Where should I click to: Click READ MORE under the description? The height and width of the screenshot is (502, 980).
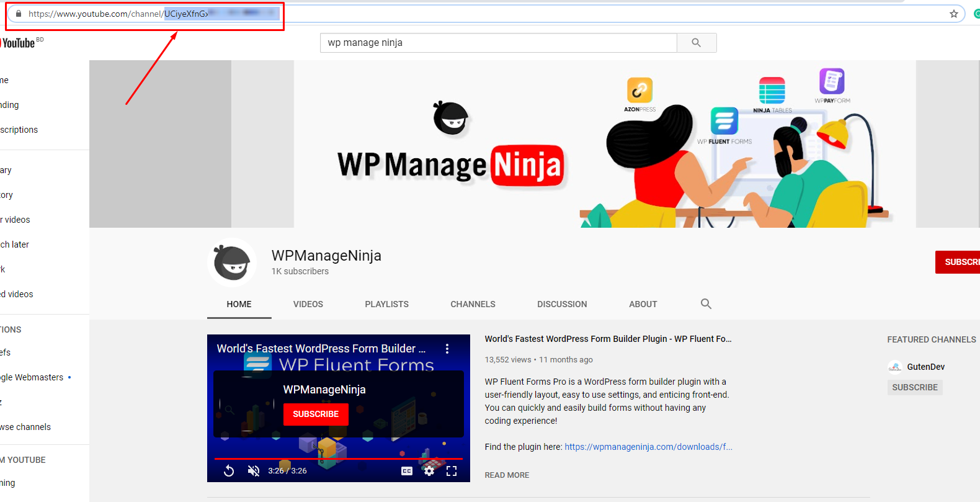click(x=507, y=475)
